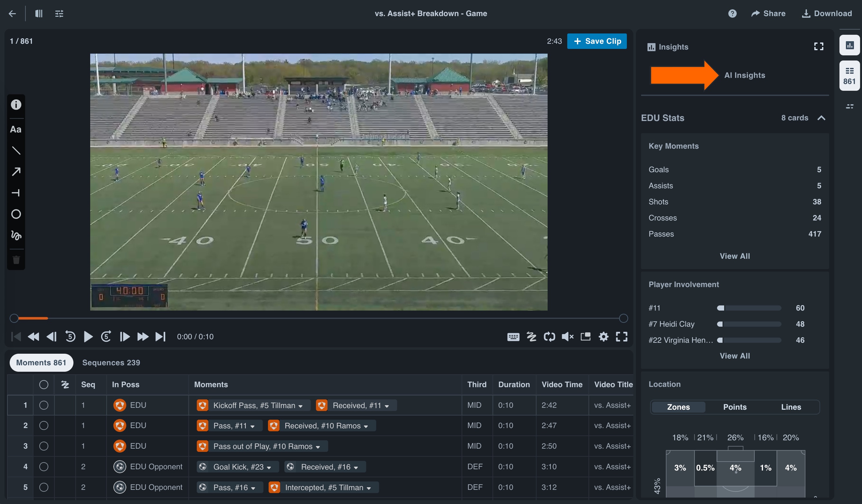
Task: Open the 861 moments list side tab
Action: click(x=849, y=76)
